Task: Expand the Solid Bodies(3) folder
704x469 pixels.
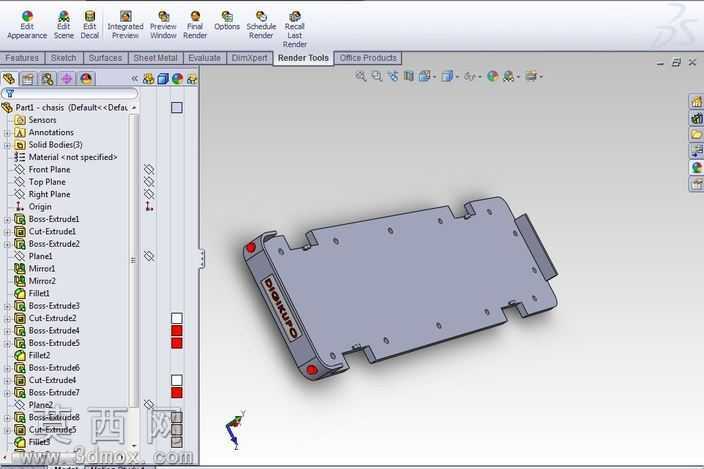Action: (x=7, y=145)
